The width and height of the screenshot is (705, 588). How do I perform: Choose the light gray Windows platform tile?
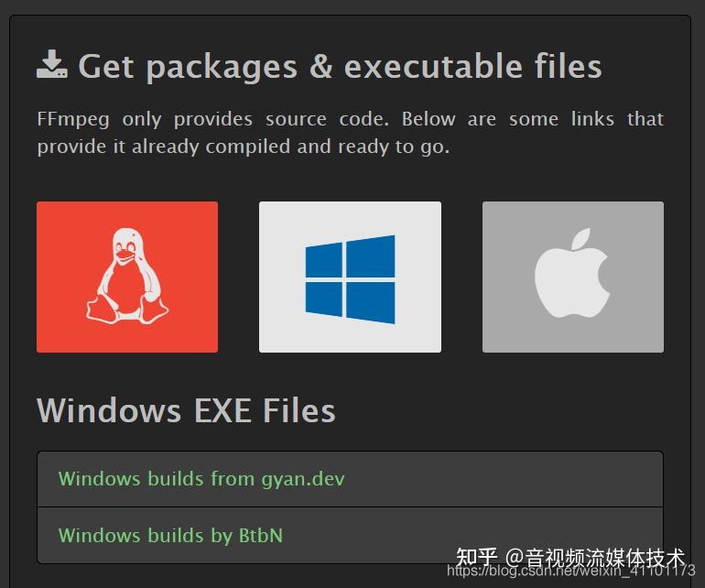351,277
